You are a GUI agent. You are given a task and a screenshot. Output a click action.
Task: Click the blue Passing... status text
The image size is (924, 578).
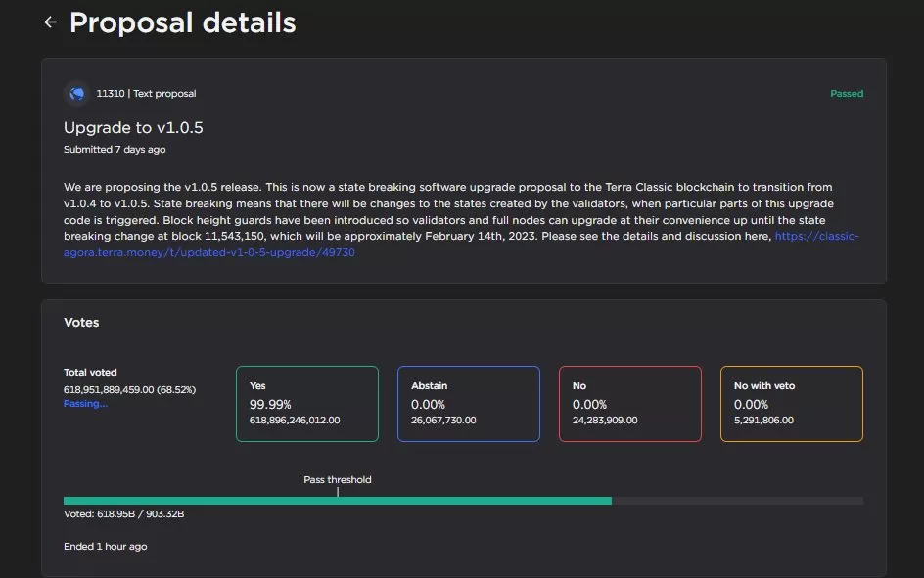point(86,403)
